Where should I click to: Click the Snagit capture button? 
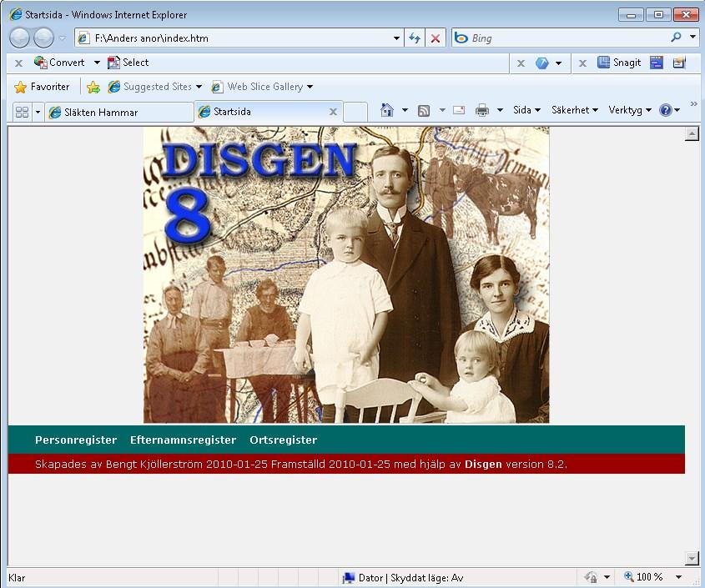[619, 63]
